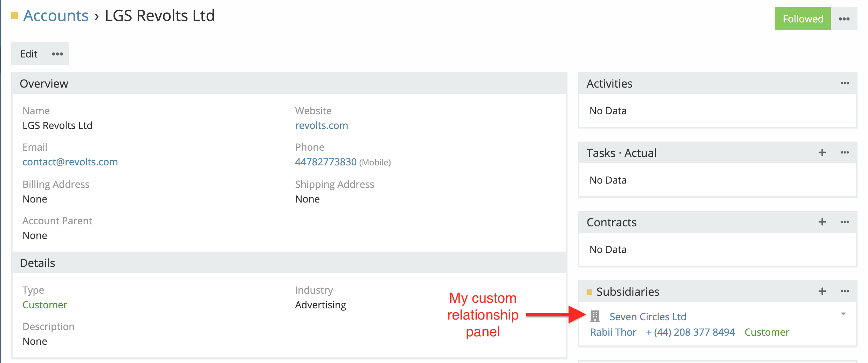Toggle the green Followed button
Screen dimensions: 868x363
click(802, 19)
